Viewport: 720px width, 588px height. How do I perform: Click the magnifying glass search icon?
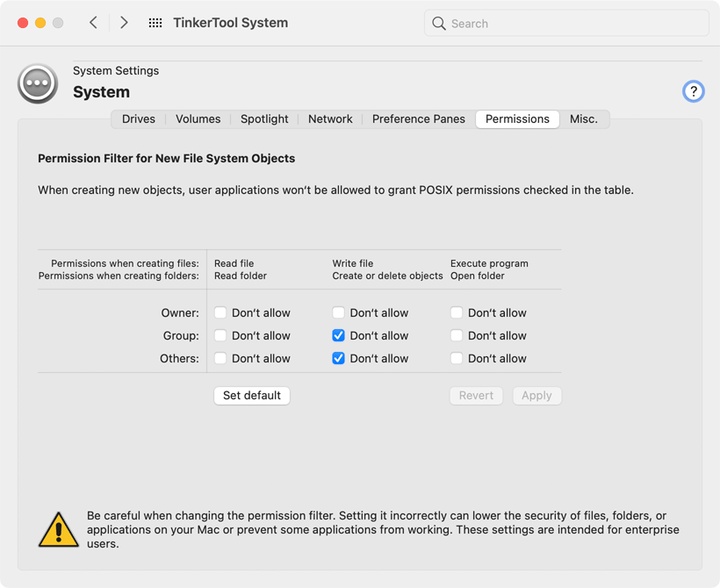(439, 24)
